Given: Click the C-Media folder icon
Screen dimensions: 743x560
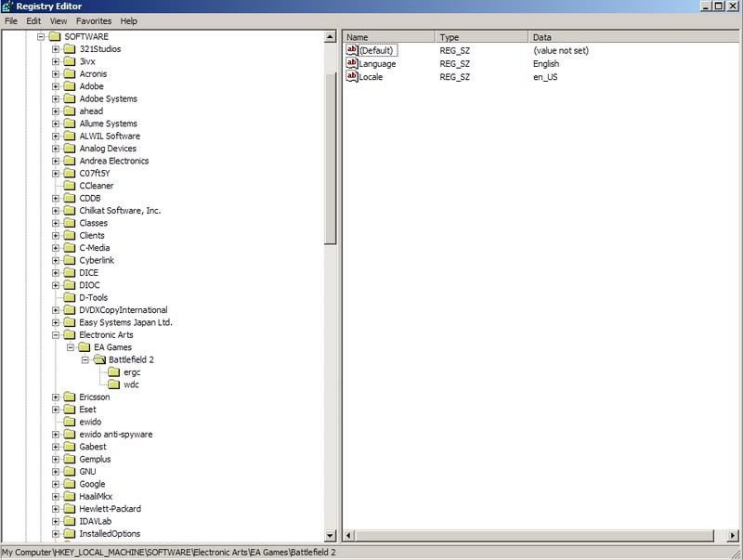Looking at the screenshot, I should coord(70,248).
